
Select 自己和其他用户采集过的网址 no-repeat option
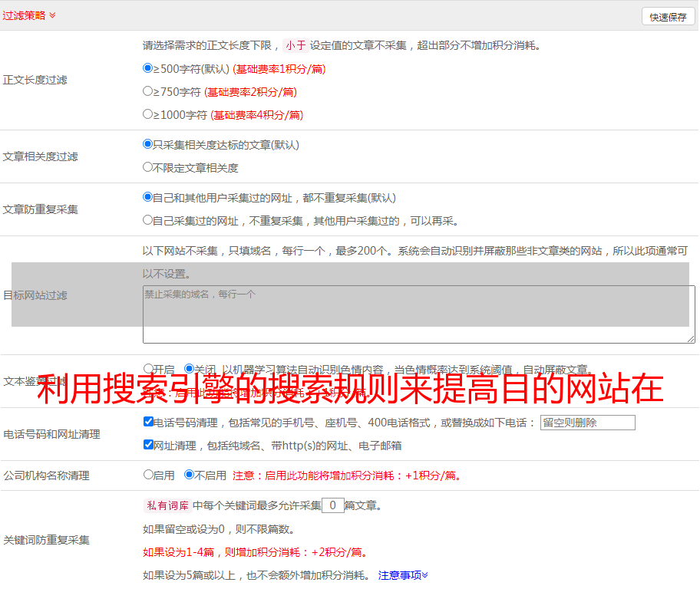click(148, 197)
